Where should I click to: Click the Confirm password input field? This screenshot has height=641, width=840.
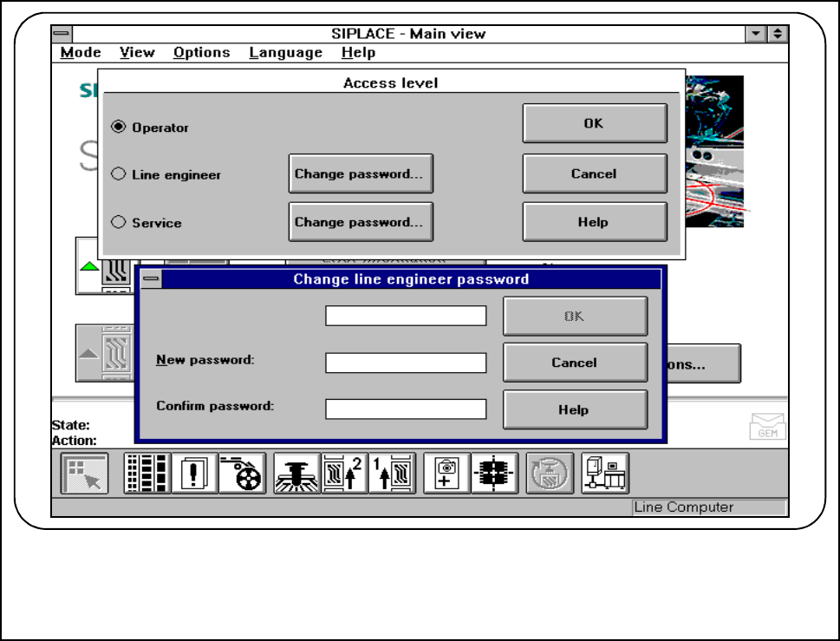tap(406, 409)
